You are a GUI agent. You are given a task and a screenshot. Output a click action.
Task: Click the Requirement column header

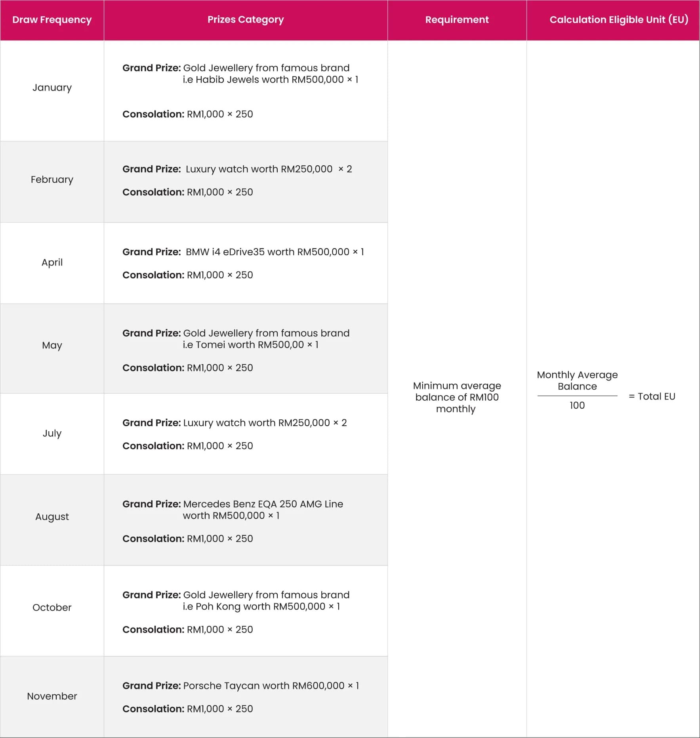457,20
